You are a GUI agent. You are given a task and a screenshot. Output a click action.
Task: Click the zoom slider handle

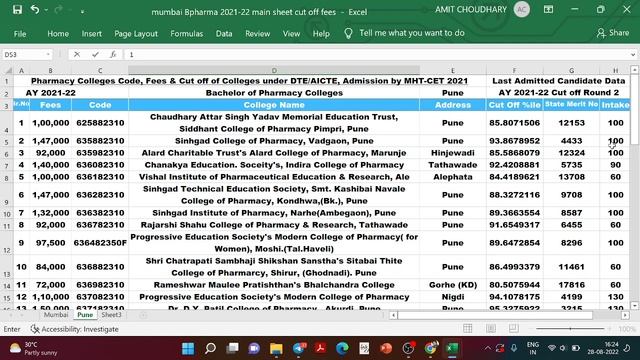pyautogui.click(x=570, y=329)
